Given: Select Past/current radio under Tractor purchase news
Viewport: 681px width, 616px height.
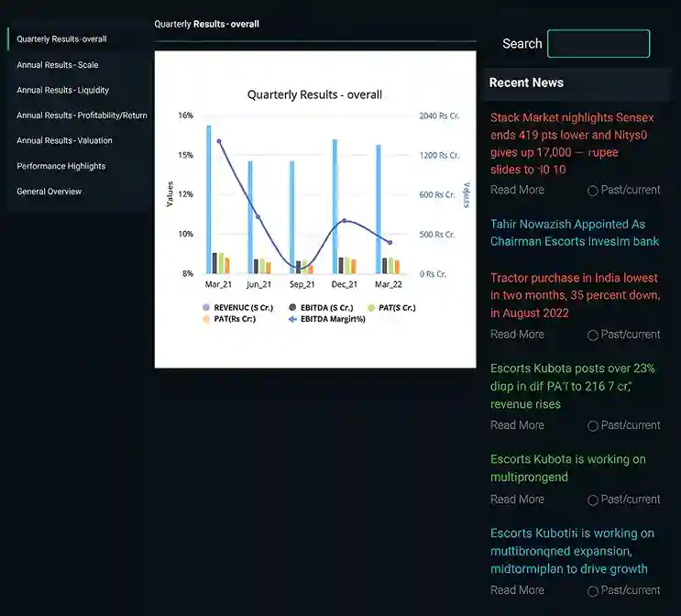Looking at the screenshot, I should [x=592, y=335].
